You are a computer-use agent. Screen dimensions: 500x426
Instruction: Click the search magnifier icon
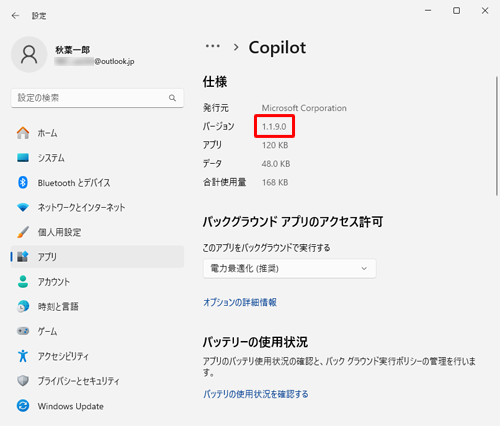pos(172,98)
